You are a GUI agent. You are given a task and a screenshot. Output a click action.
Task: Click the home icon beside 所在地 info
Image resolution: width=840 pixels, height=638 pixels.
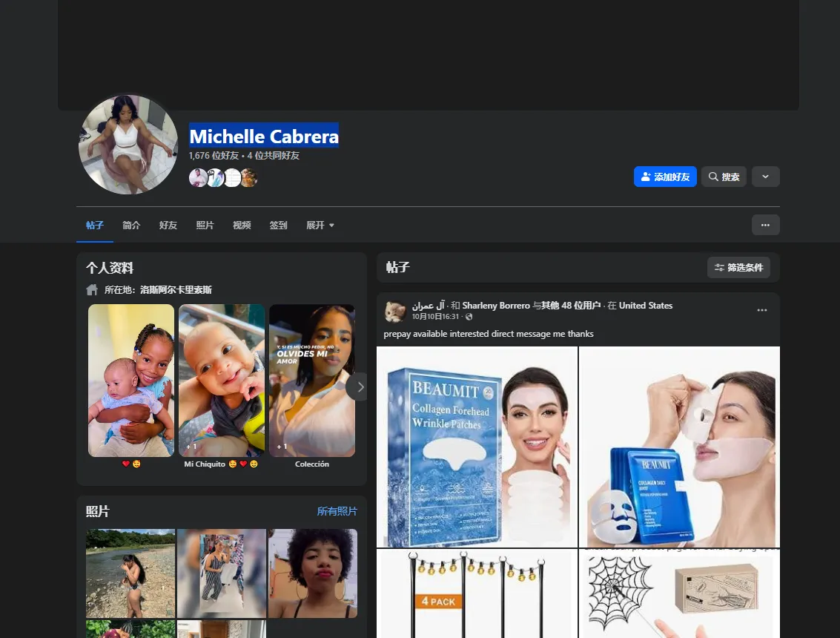click(x=92, y=289)
